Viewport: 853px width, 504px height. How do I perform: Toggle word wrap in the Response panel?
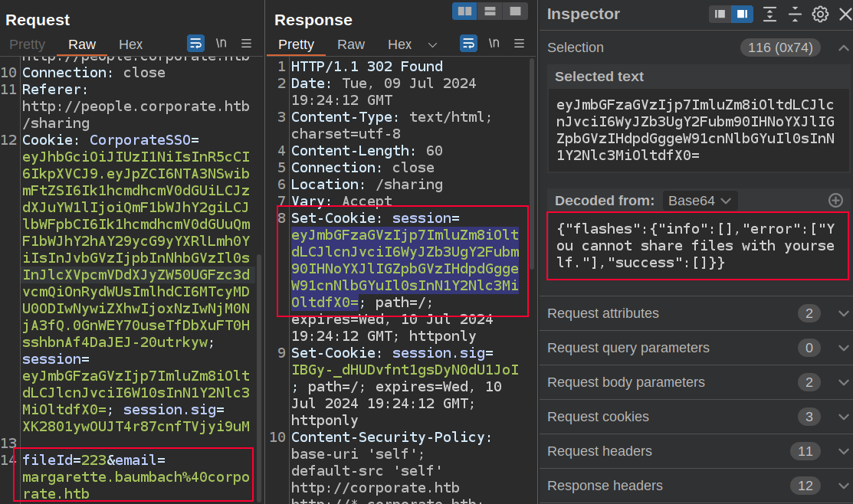point(468,44)
